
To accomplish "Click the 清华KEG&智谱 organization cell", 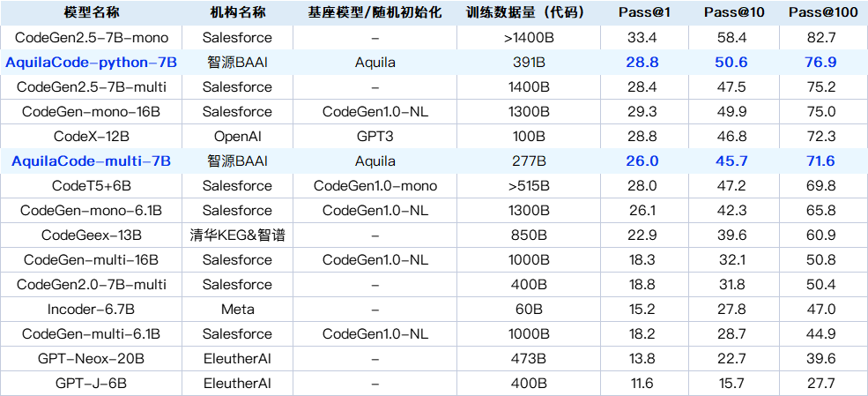I will [x=237, y=235].
